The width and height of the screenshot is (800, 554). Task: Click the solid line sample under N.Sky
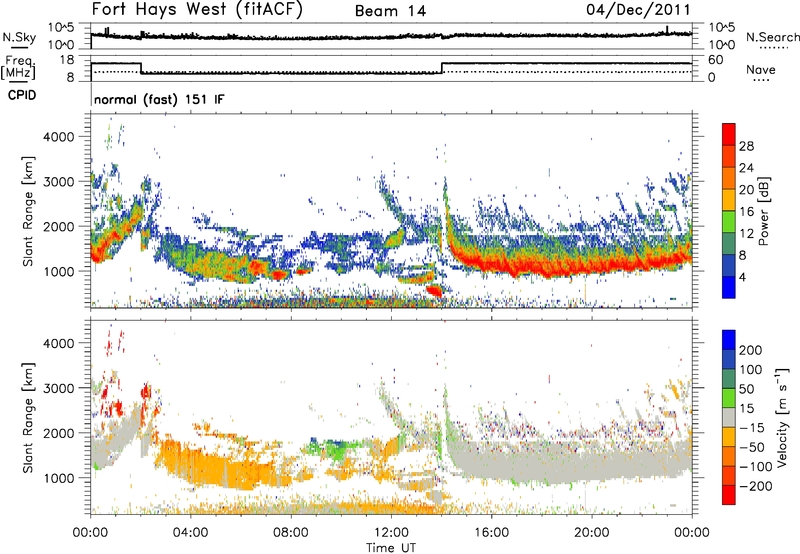click(19, 48)
